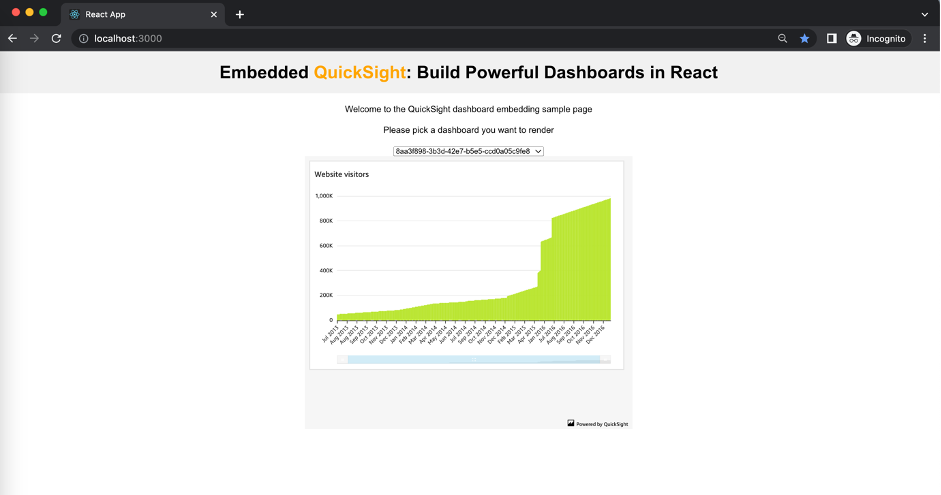Open the tab search chevron

click(x=925, y=14)
